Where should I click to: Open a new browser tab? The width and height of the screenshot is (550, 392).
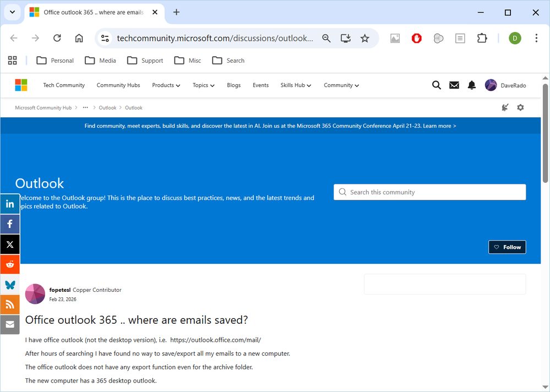[176, 12]
